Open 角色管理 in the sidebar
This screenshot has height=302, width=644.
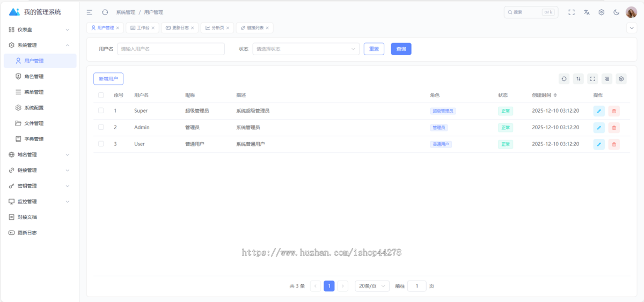point(40,76)
